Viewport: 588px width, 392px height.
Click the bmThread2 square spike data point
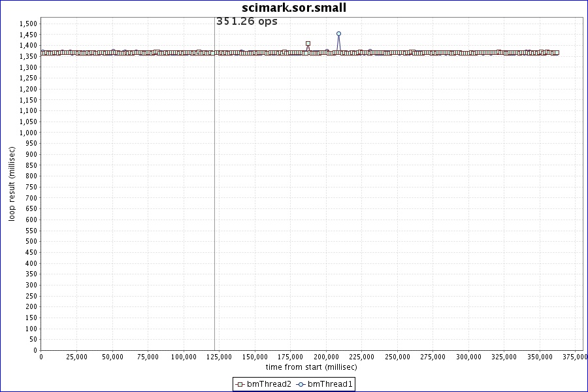(308, 44)
